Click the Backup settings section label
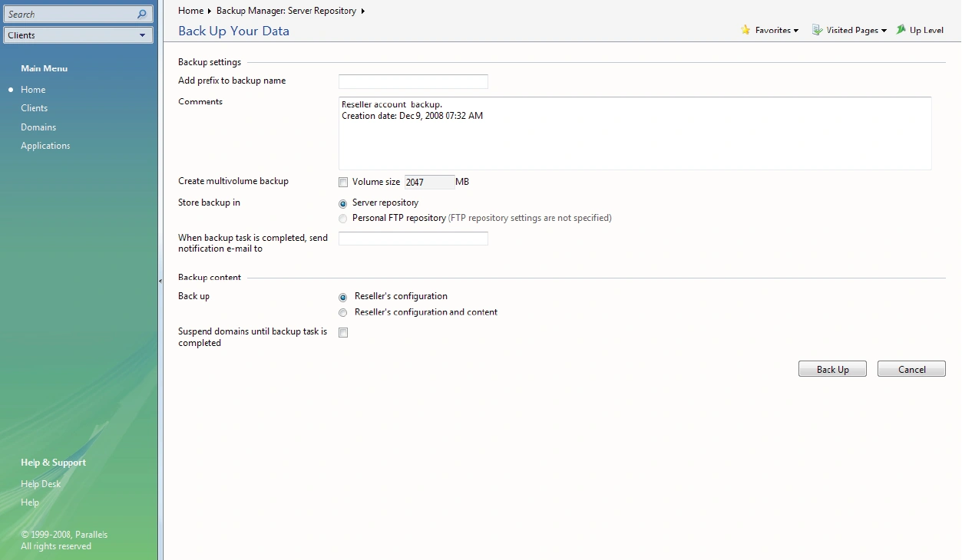Screen dimensions: 962x560 pos(210,62)
